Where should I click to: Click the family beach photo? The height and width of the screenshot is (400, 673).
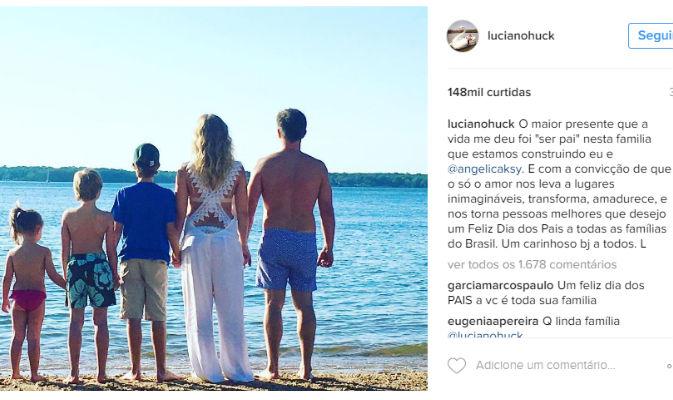pos(213,198)
